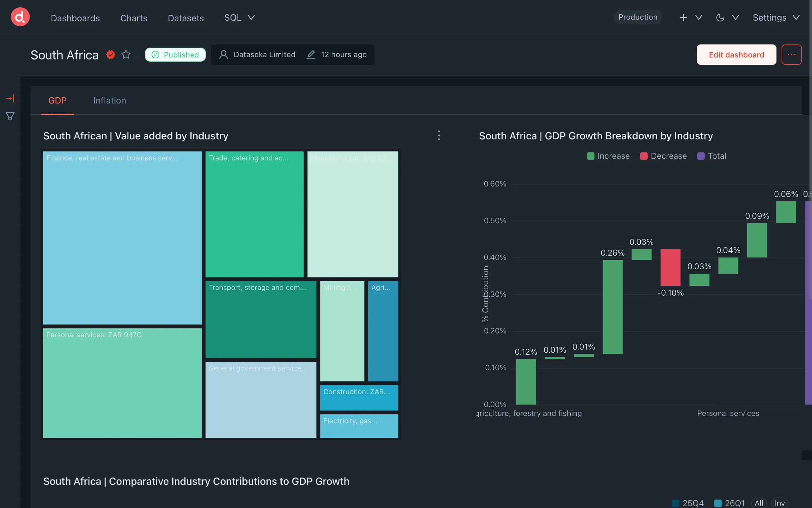Click the Value added by Industry chart title
This screenshot has width=812, height=508.
point(135,136)
